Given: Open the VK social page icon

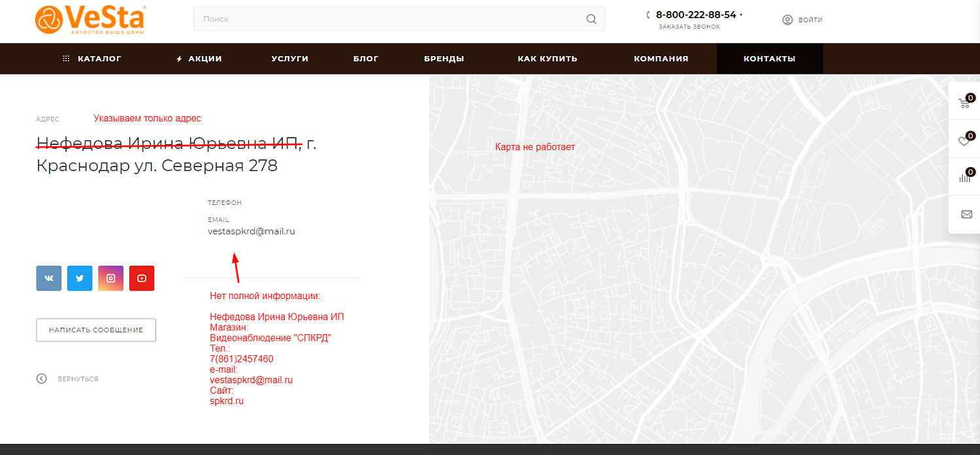Looking at the screenshot, I should 49,278.
